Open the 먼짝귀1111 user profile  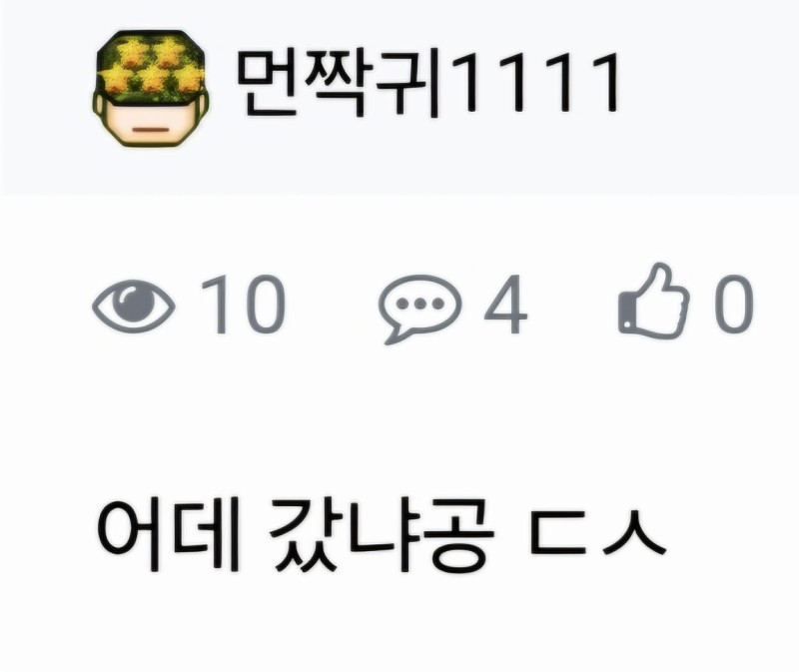pos(429,84)
